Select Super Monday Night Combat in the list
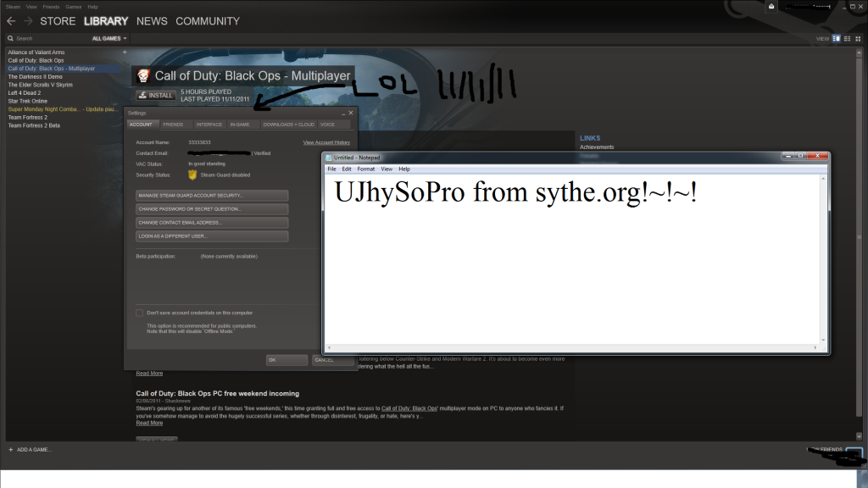 tap(63, 109)
